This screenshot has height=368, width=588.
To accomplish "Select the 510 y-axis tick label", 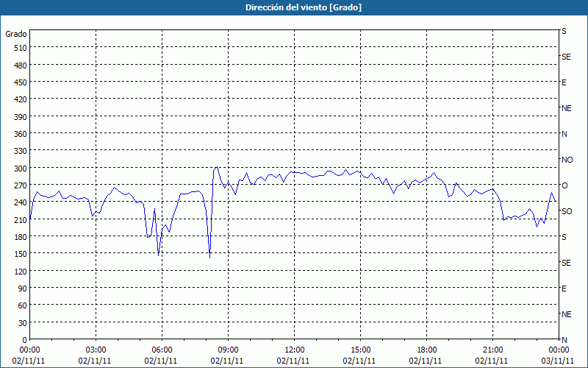I will pyautogui.click(x=21, y=48).
